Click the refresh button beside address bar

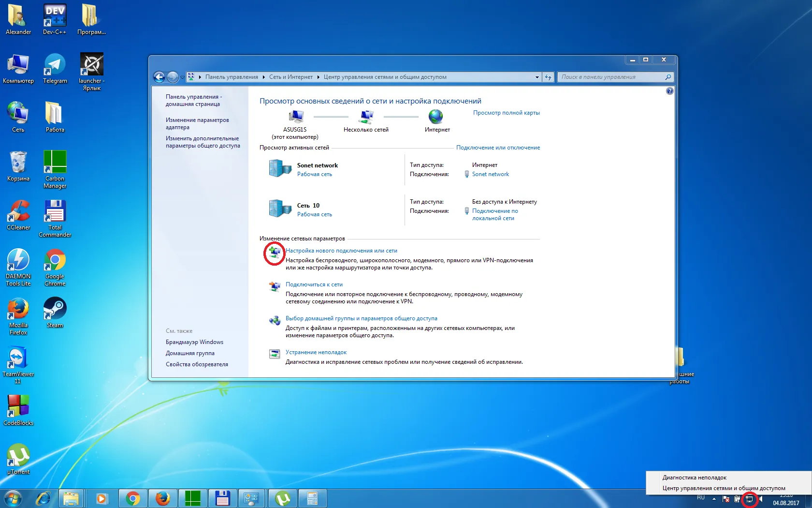click(548, 77)
